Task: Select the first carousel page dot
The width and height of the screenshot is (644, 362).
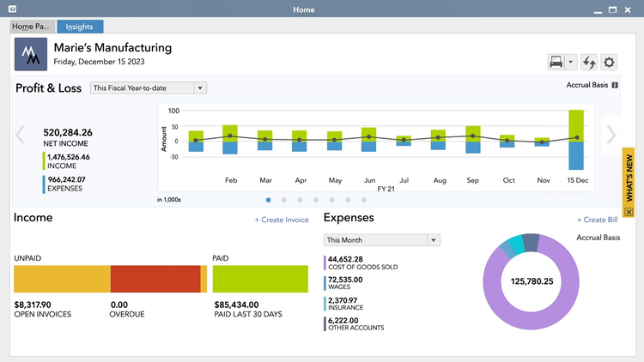Action: coord(268,200)
